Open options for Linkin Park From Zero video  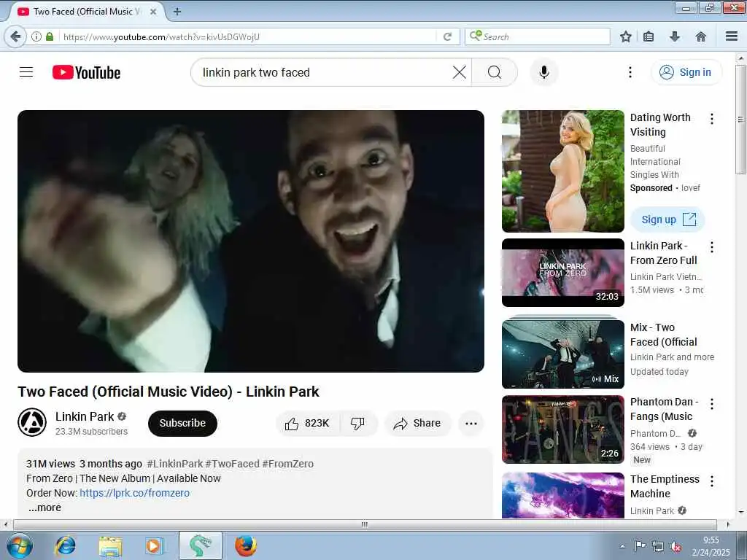[712, 247]
